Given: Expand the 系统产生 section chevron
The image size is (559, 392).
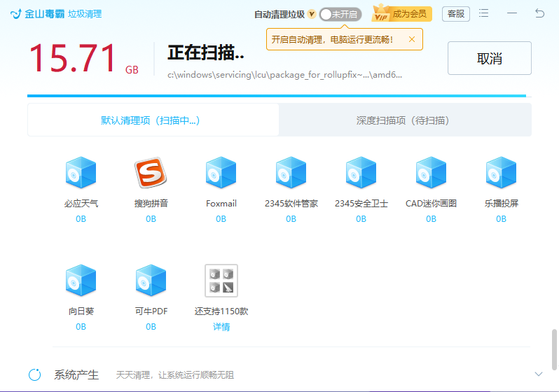Looking at the screenshot, I should point(538,374).
